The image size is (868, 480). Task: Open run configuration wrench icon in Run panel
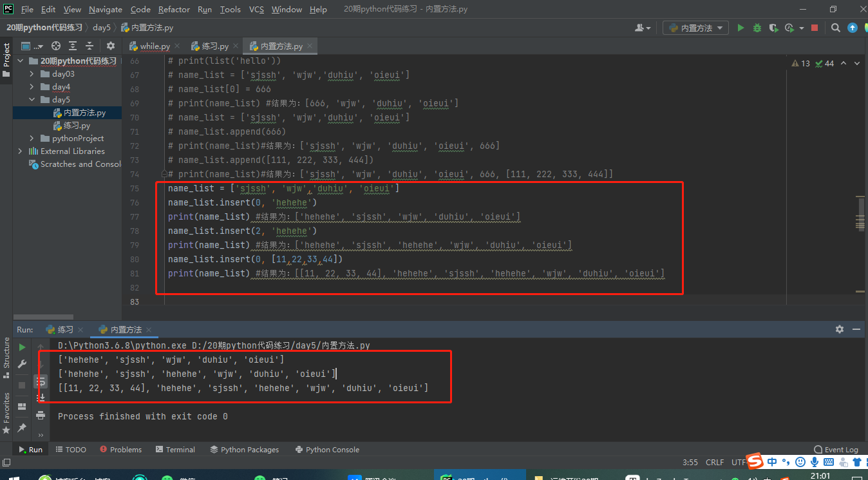coord(22,364)
